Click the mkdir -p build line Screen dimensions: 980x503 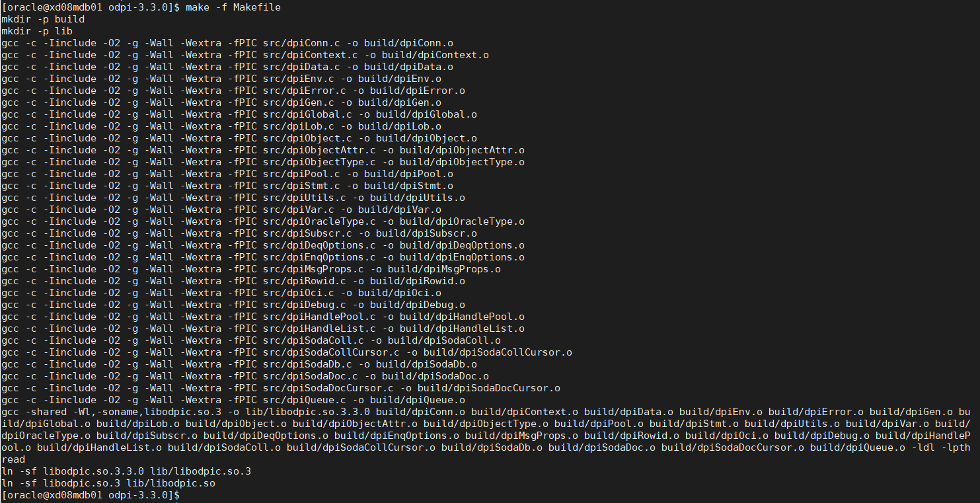(43, 19)
